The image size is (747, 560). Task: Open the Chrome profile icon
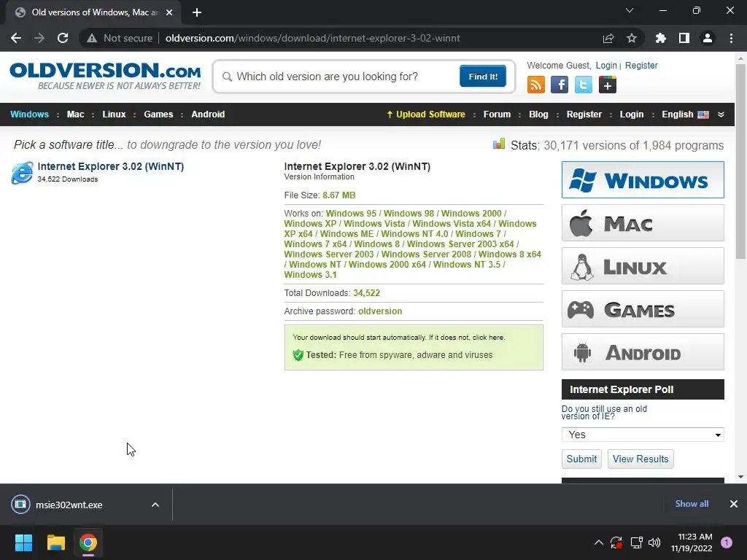[x=708, y=38]
